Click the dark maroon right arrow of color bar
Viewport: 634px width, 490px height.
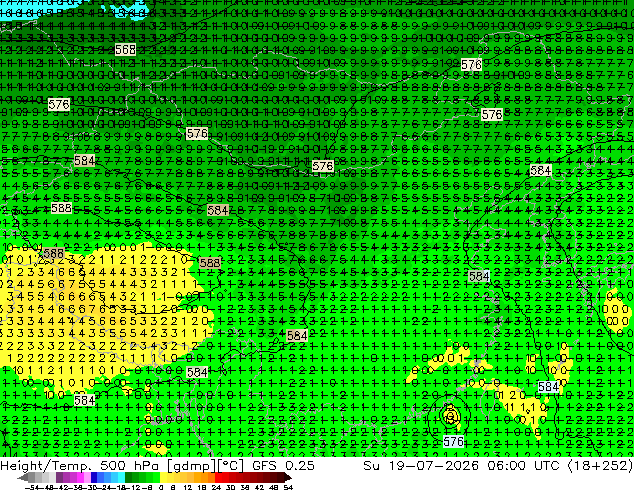tap(288, 477)
